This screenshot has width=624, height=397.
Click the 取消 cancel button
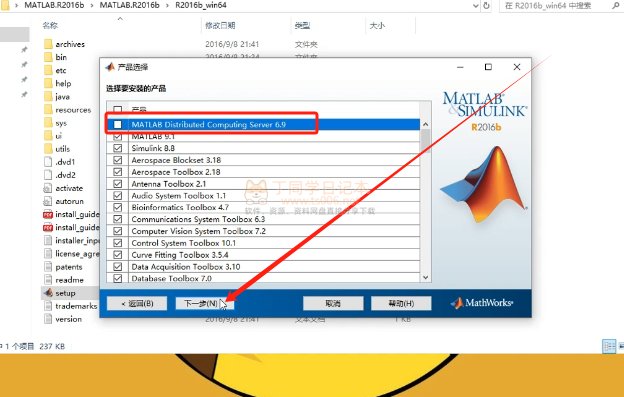(x=333, y=304)
